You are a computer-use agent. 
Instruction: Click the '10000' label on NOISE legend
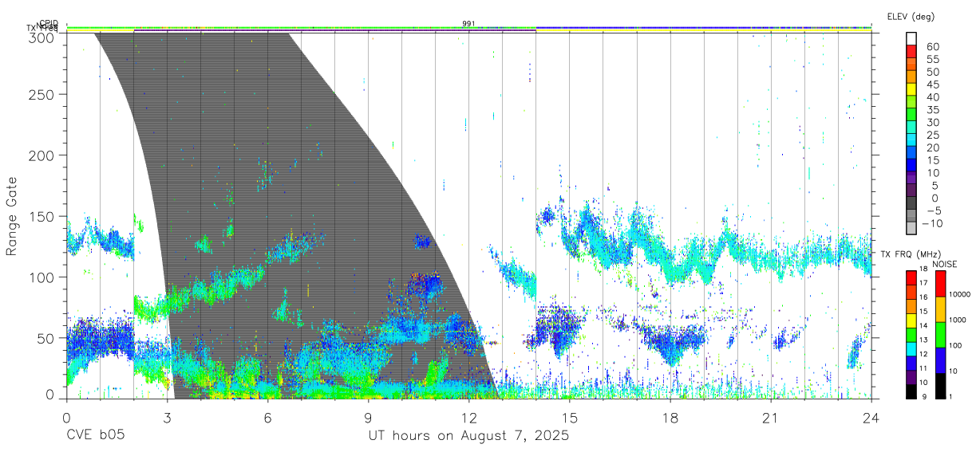pyautogui.click(x=960, y=296)
